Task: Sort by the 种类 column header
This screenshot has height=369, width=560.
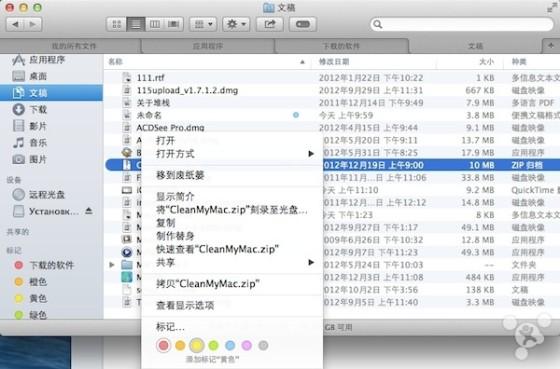Action: pyautogui.click(x=519, y=62)
